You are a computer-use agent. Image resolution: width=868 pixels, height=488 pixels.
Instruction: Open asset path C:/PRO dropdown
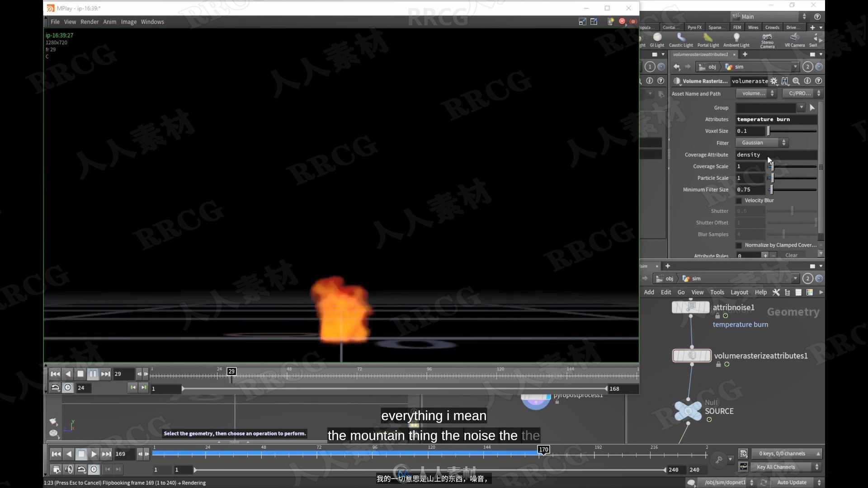point(803,94)
